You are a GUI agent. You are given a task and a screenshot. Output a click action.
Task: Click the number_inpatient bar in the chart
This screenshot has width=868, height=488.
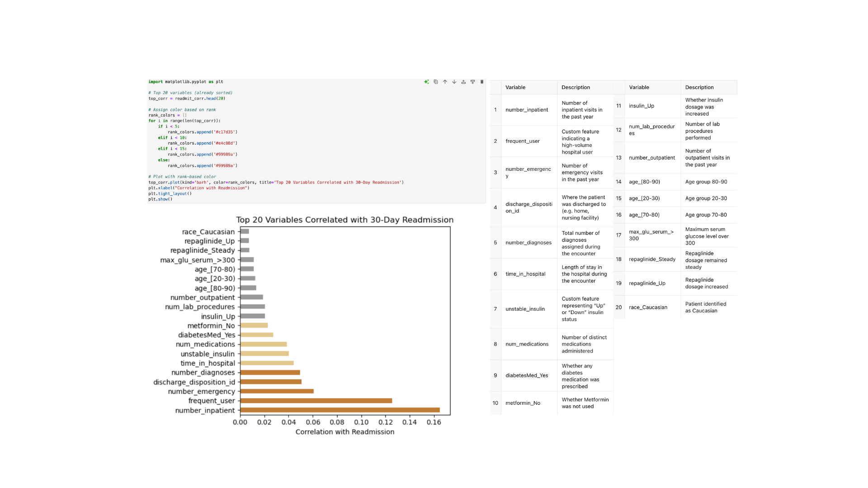(339, 410)
